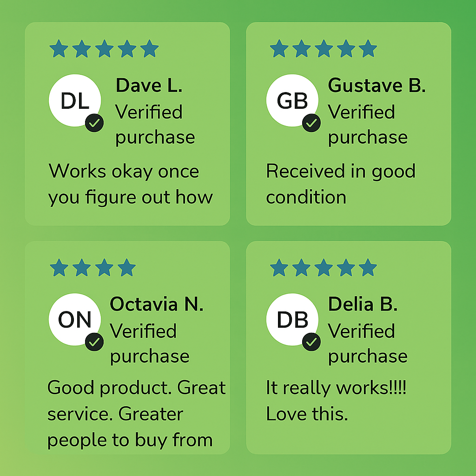
Task: Open reviewer name Octavia N.
Action: click(x=157, y=304)
